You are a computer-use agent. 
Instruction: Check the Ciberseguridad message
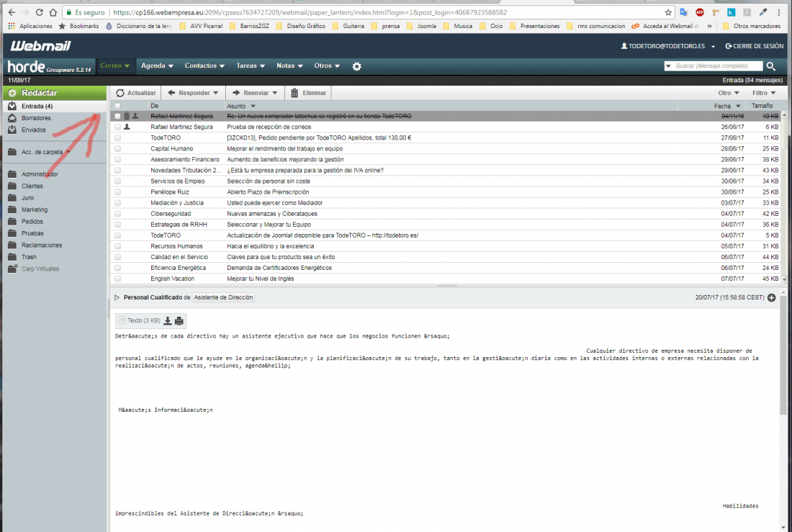click(x=117, y=214)
